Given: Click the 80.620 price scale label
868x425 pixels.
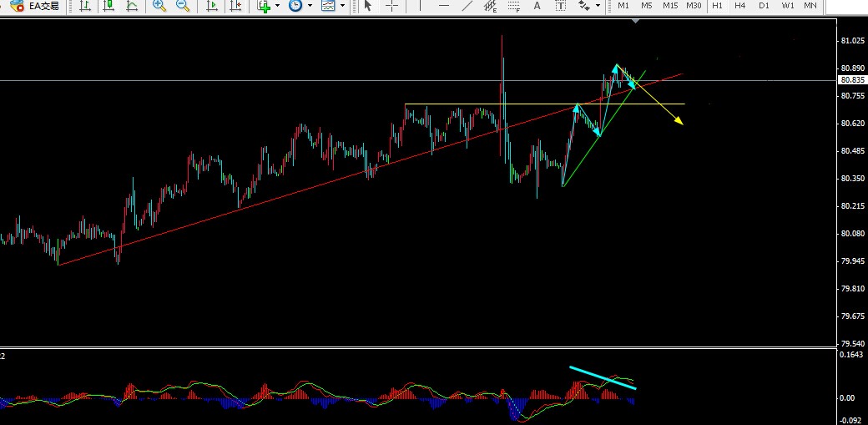Looking at the screenshot, I should [852, 123].
